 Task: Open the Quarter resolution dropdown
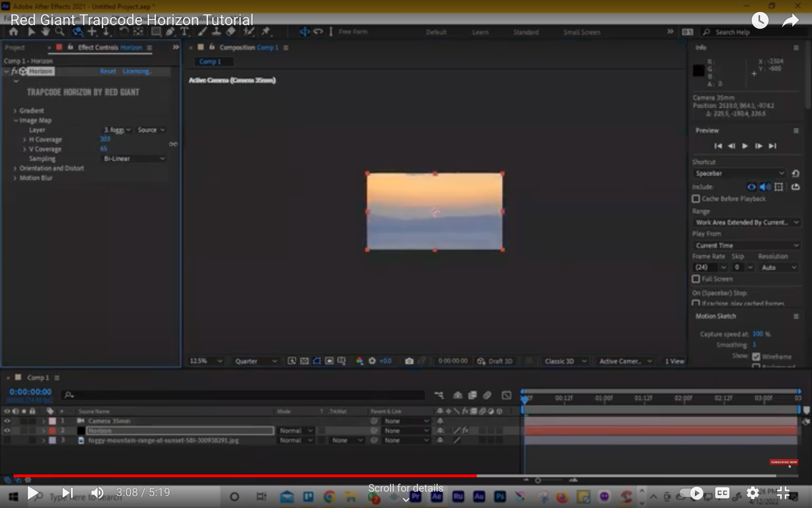(x=255, y=361)
